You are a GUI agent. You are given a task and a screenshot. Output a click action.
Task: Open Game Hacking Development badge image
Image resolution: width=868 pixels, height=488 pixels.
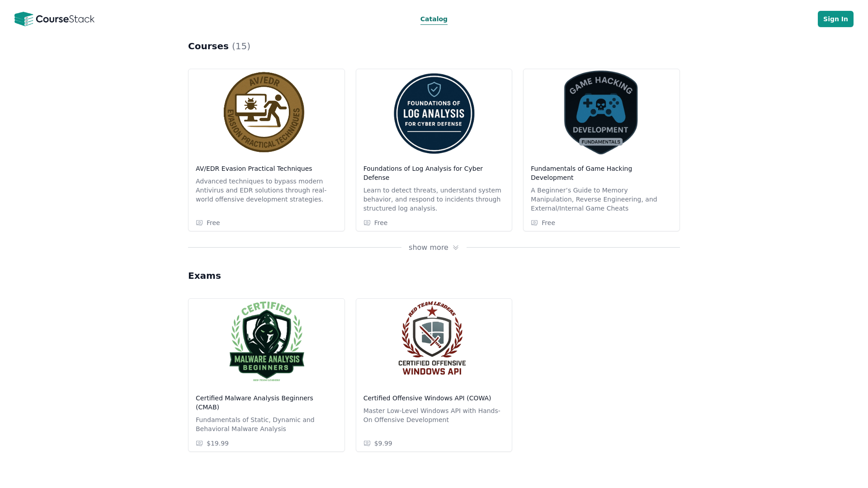tap(601, 113)
